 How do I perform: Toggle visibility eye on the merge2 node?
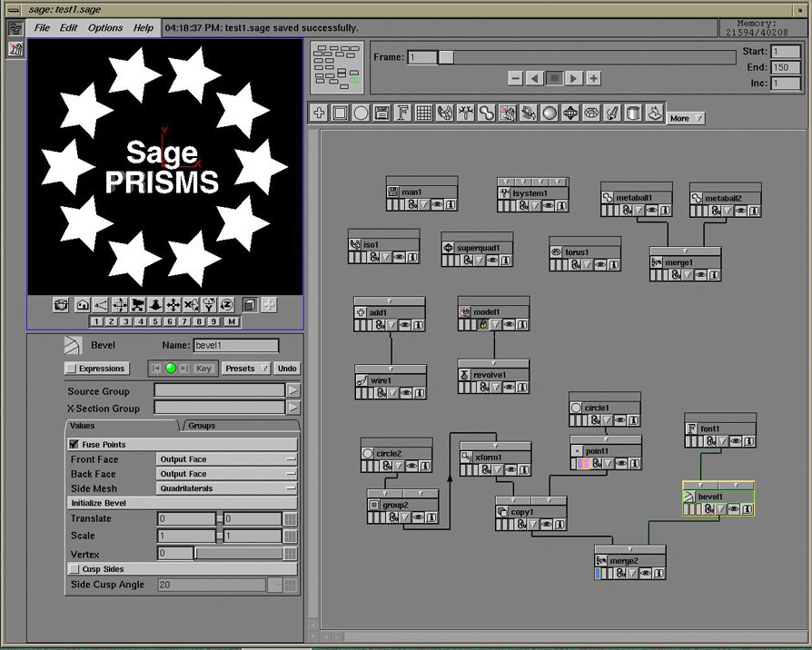[645, 574]
